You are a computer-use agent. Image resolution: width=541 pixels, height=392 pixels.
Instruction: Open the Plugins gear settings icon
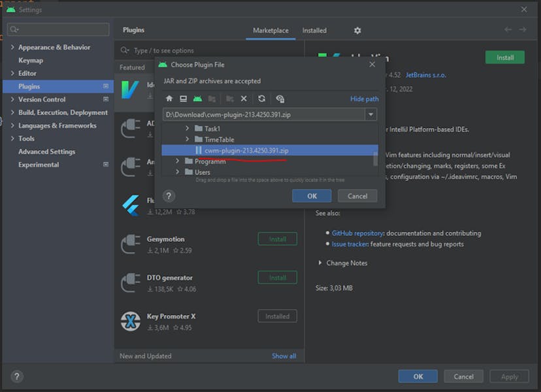click(357, 31)
